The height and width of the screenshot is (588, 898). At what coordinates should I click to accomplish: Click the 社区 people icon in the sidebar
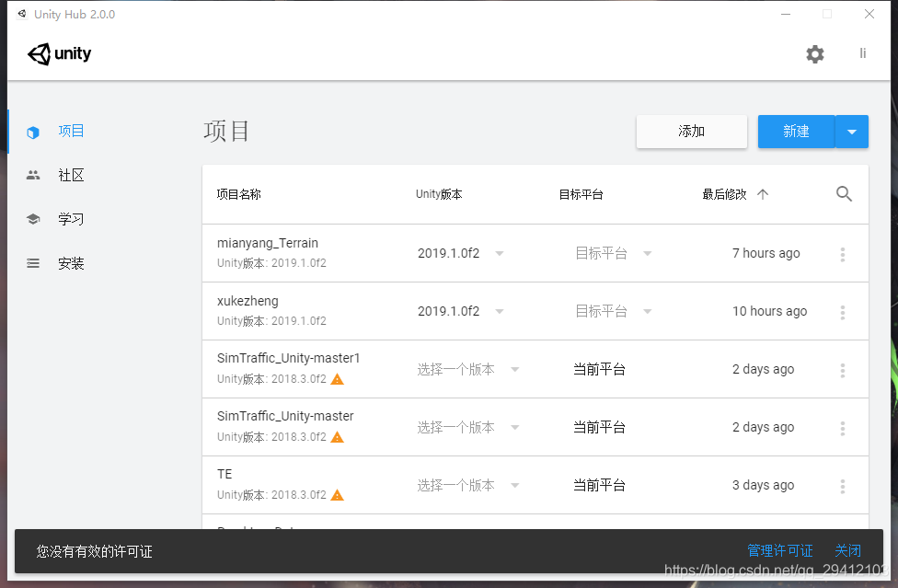pyautogui.click(x=33, y=175)
